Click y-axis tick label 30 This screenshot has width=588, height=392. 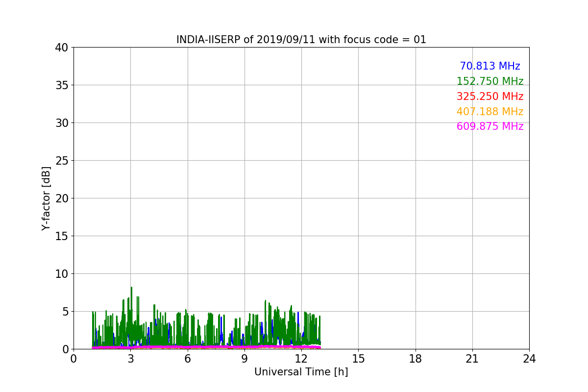tap(62, 123)
